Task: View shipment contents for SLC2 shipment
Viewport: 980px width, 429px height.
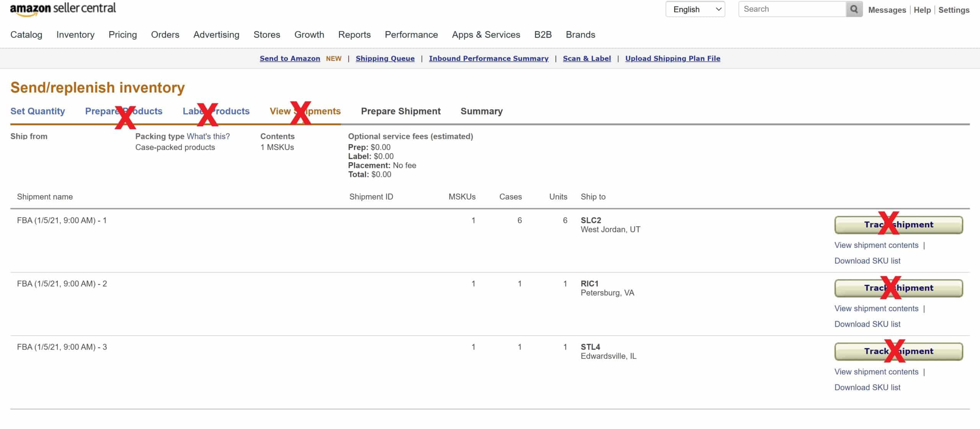Action: point(876,245)
